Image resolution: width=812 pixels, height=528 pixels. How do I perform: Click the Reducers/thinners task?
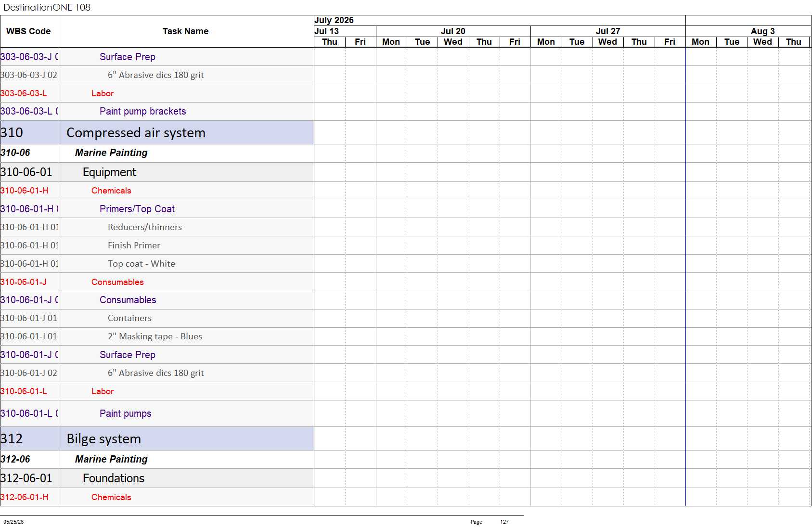point(144,227)
